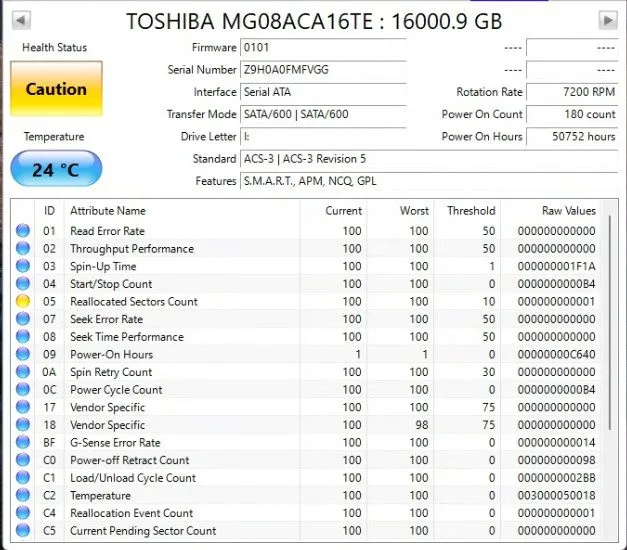
Task: Select the Spin Retry Count threshold 30
Action: click(488, 372)
